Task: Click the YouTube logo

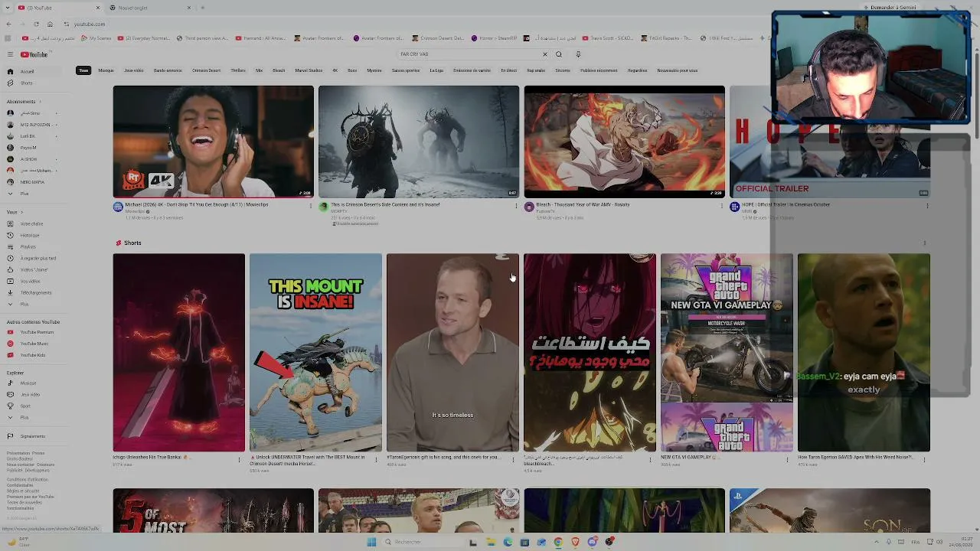Action: [34, 54]
